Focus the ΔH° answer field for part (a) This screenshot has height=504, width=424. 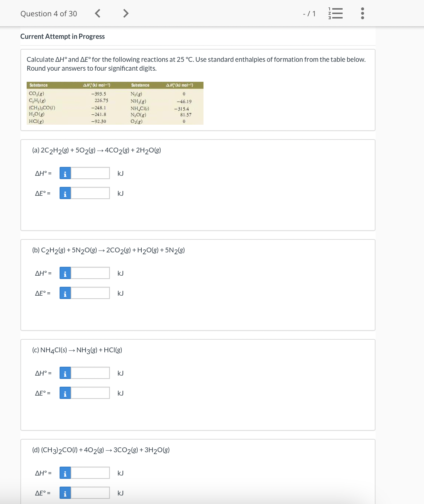coord(90,173)
